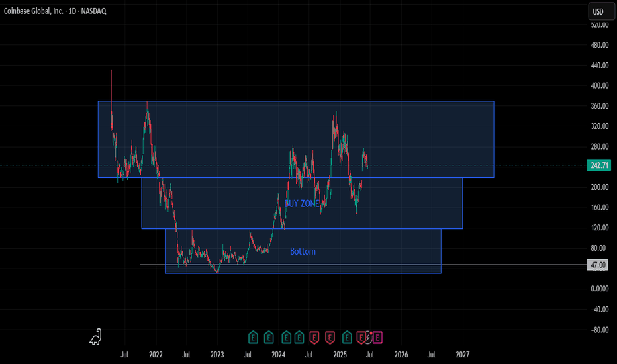
Task: Click the 2027 time axis label
Action: pyautogui.click(x=462, y=355)
